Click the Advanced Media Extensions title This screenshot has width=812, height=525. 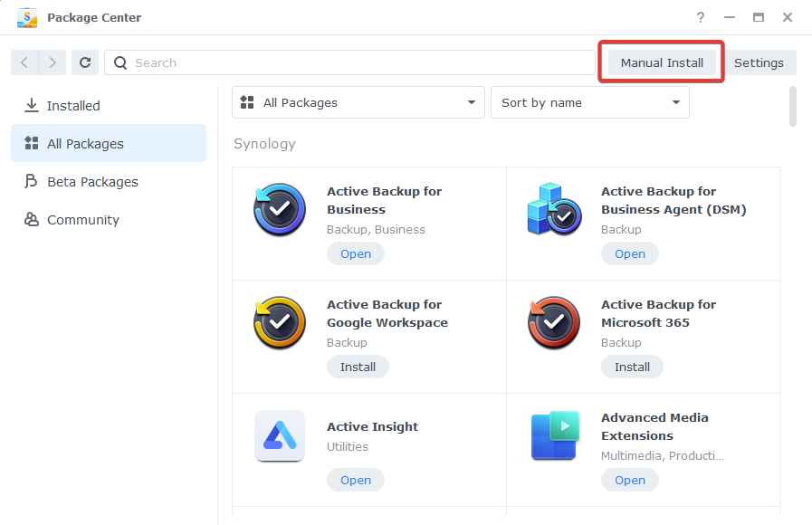[x=654, y=426]
